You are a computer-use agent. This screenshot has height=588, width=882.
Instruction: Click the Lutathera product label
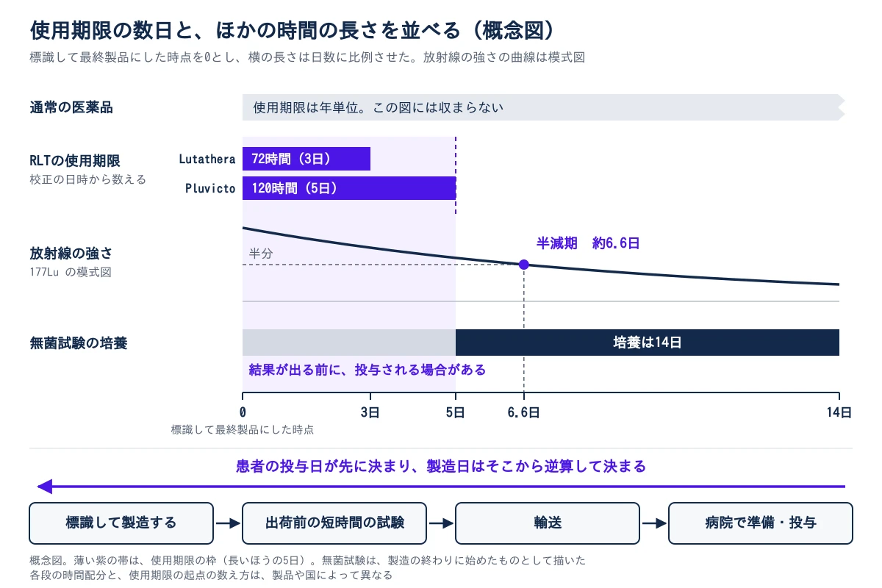point(207,159)
